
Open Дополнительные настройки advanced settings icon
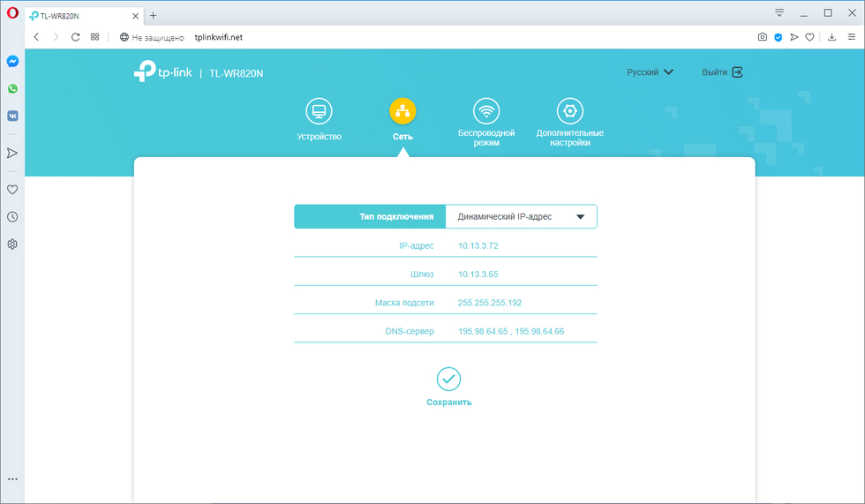point(569,111)
